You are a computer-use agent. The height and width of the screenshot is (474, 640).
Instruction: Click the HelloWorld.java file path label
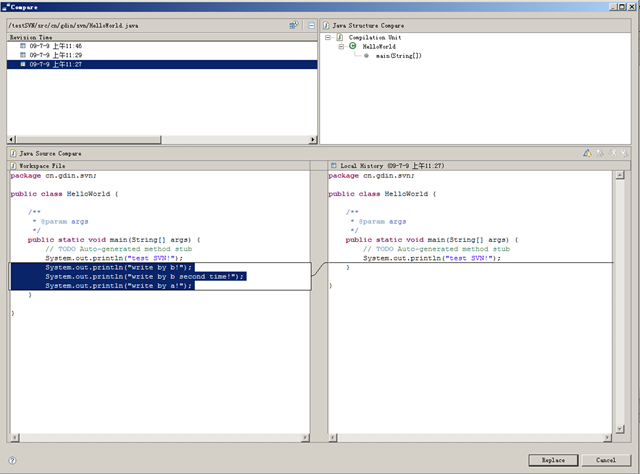73,25
